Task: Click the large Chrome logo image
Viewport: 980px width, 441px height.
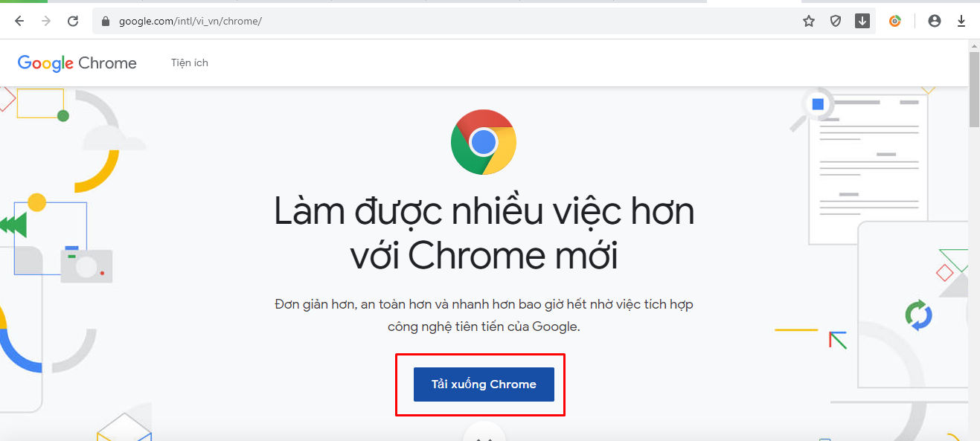Action: pos(484,142)
